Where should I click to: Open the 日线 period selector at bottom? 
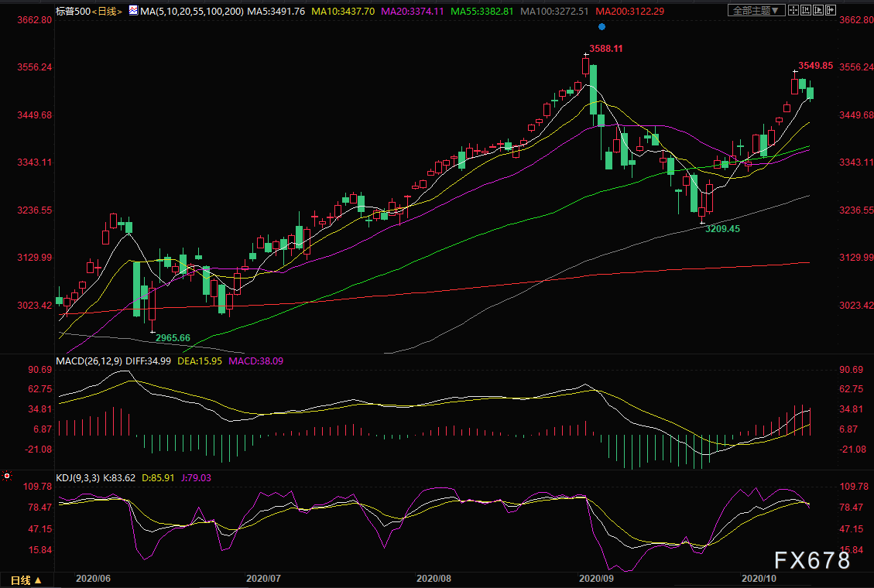tap(26, 580)
